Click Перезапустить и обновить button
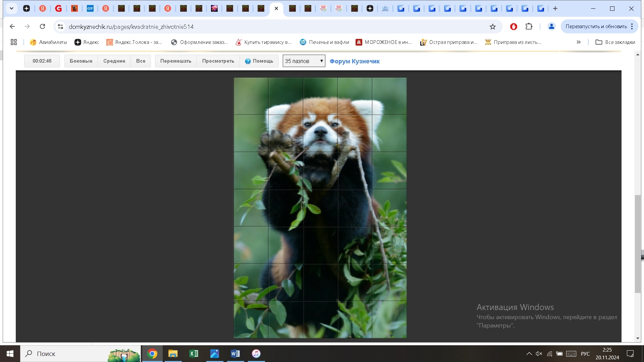 [x=596, y=26]
